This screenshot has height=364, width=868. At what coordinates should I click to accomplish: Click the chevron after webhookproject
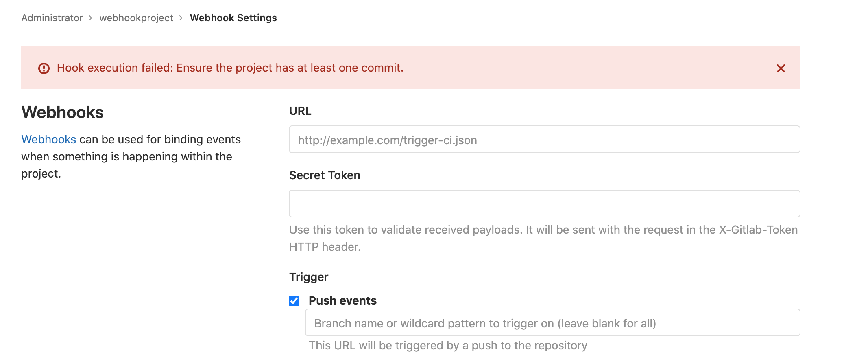coord(181,18)
